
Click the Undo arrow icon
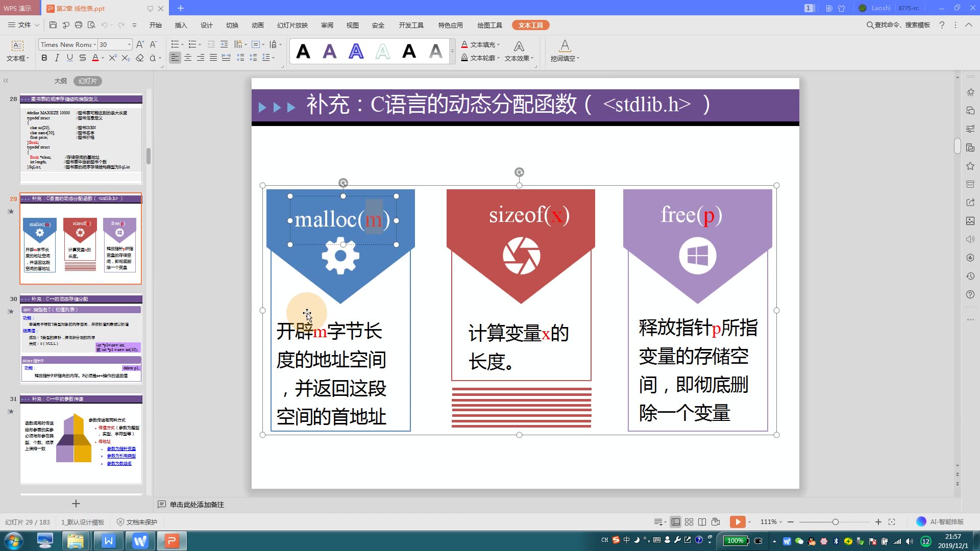click(104, 25)
